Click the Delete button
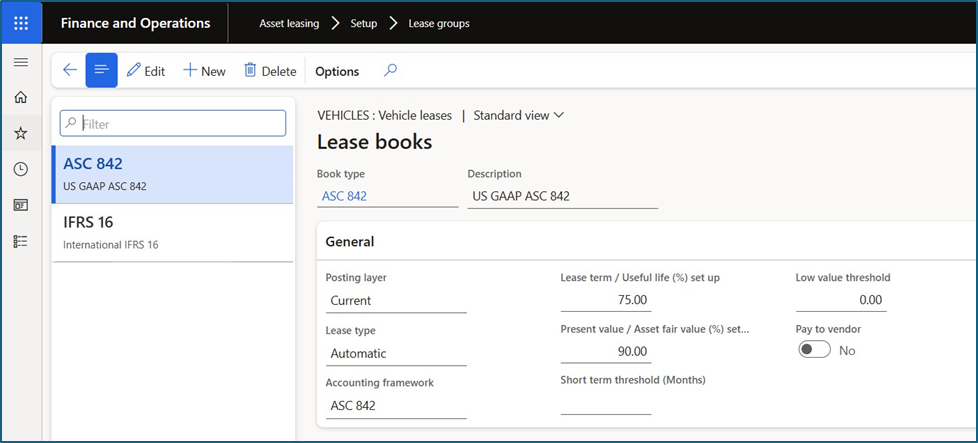Viewport: 978px width, 443px height. tap(270, 71)
